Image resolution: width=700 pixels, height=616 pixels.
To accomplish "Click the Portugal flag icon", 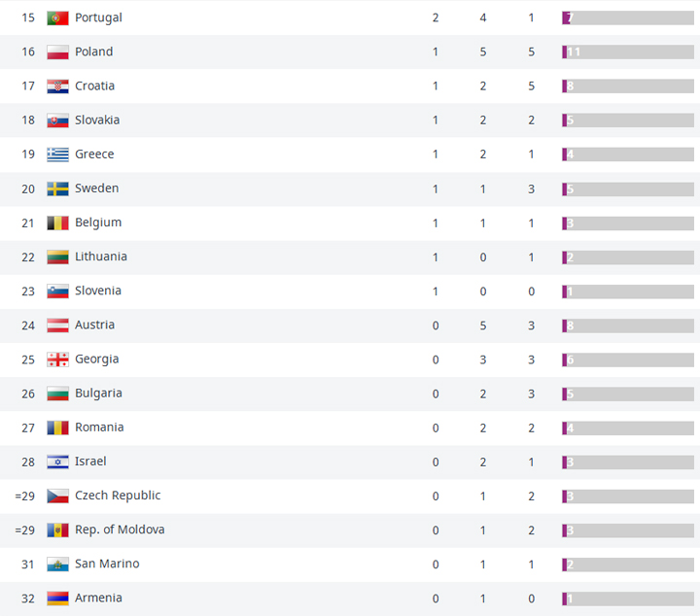I will pyautogui.click(x=57, y=17).
